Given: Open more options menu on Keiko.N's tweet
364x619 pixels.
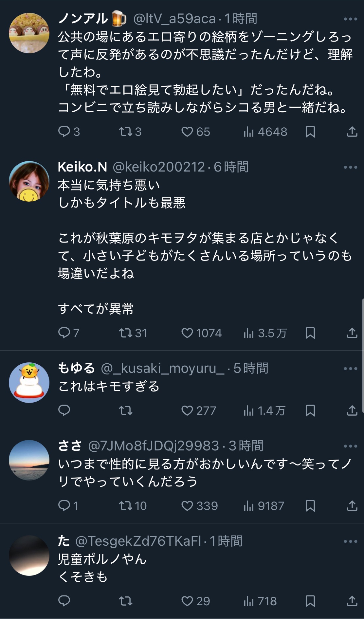Looking at the screenshot, I should [350, 167].
